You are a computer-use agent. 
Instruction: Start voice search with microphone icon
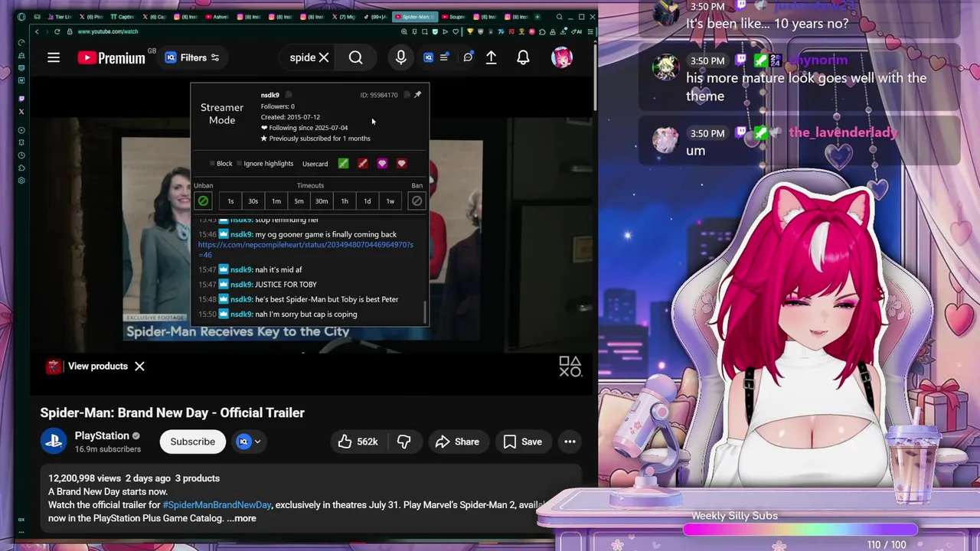(400, 57)
